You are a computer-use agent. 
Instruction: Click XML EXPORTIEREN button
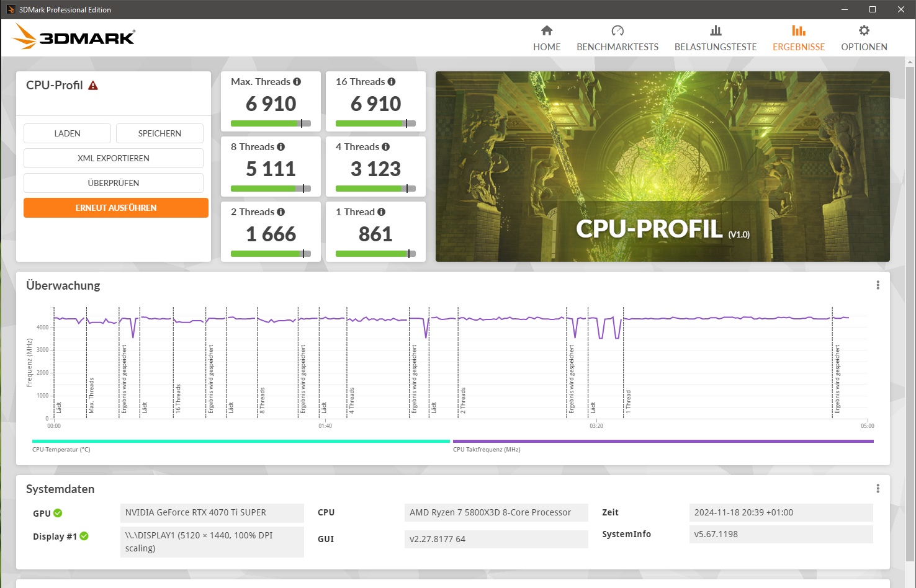point(114,158)
